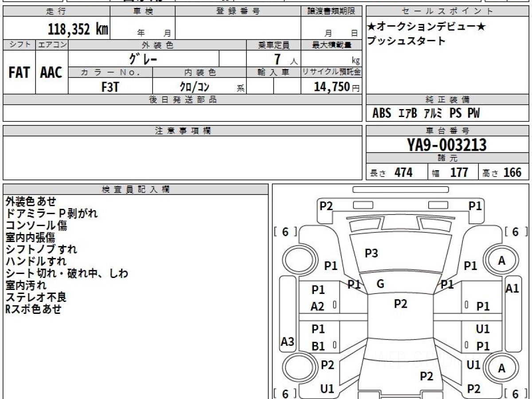The image size is (532, 399).
Task: Click the シフト column header
Action: [x=19, y=45]
